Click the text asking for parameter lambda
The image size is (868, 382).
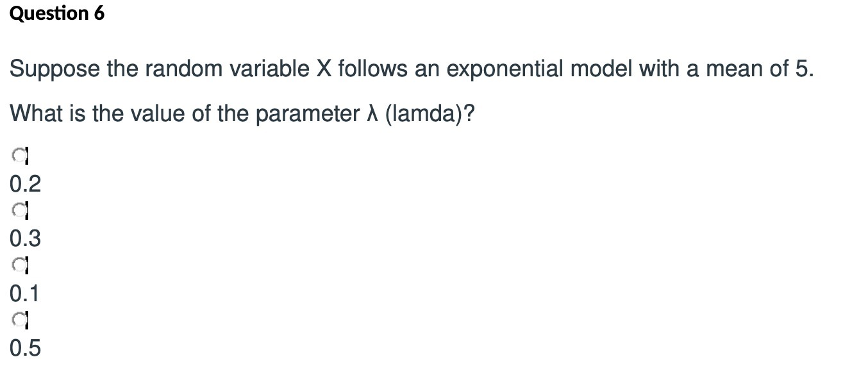(x=242, y=113)
